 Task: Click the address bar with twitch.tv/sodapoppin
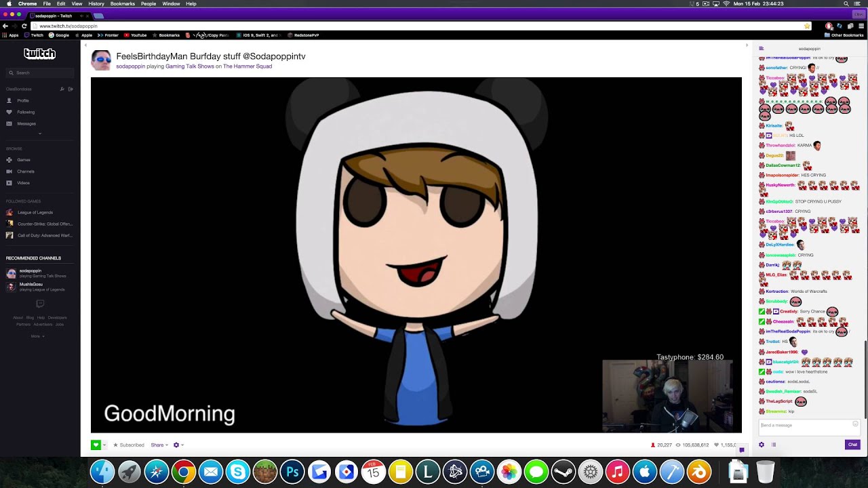[420, 26]
